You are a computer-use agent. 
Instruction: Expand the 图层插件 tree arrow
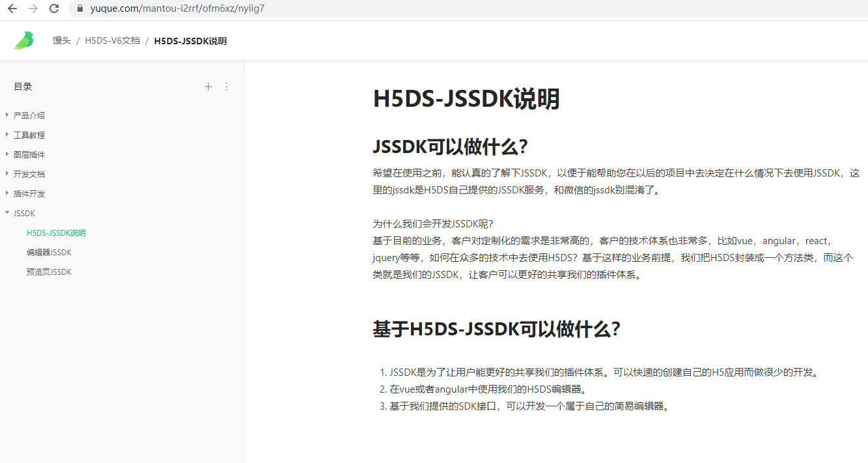point(7,154)
